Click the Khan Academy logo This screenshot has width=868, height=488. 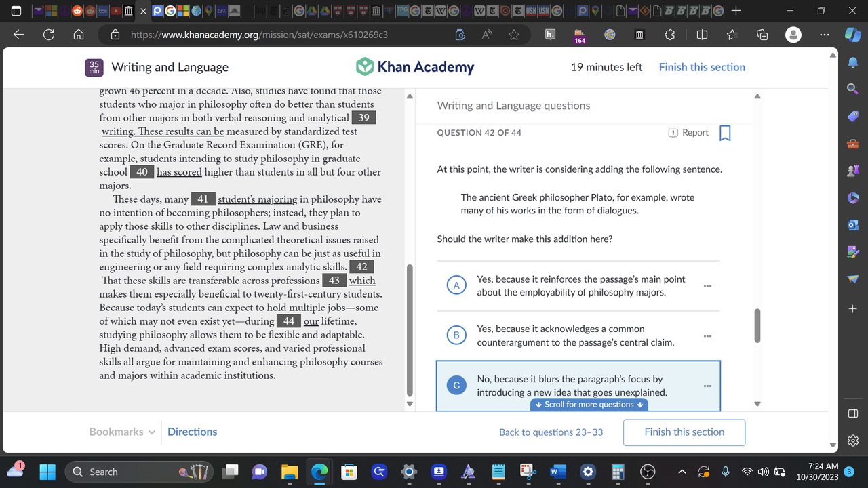[x=415, y=66]
